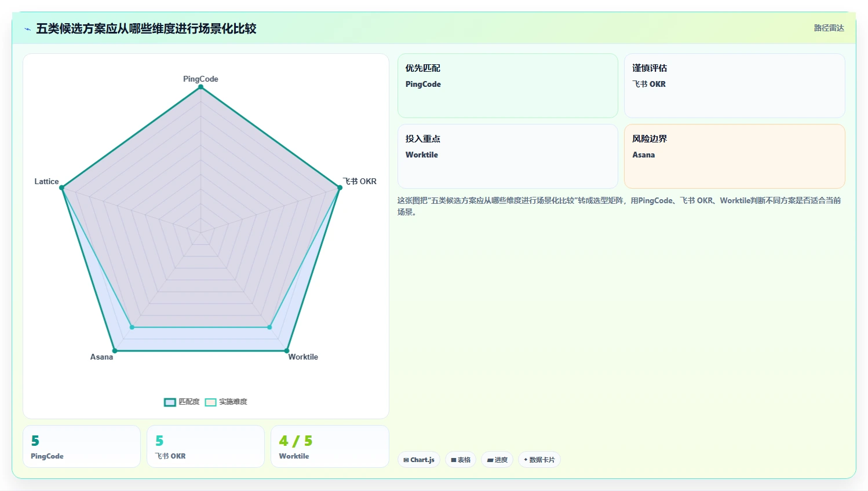Click the outer Worktile data point
Viewport: 868px width, 491px height.
[x=287, y=351]
